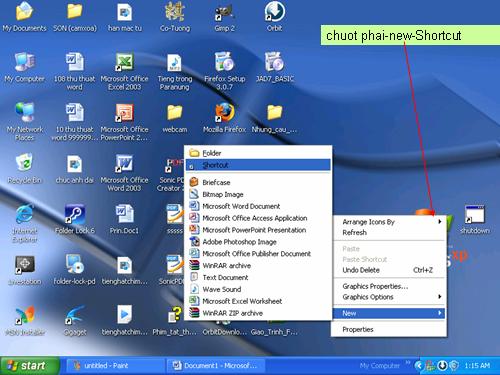The width and height of the screenshot is (500, 375).
Task: Create a new Text Document
Action: [x=258, y=278]
